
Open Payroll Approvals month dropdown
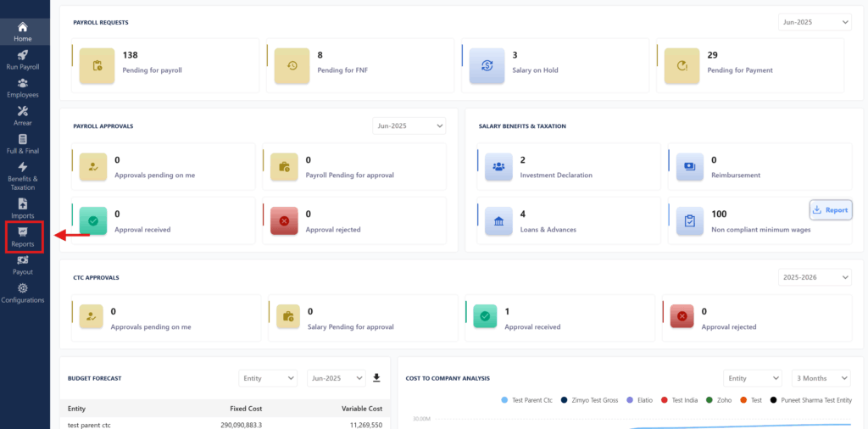pos(409,125)
